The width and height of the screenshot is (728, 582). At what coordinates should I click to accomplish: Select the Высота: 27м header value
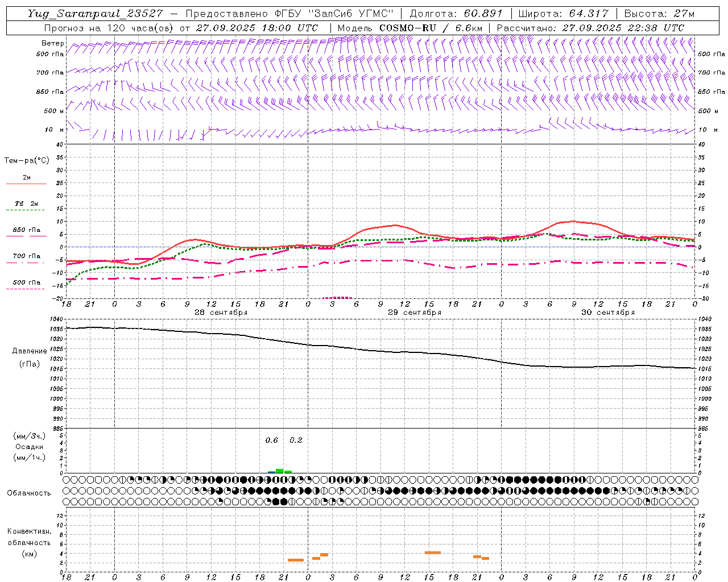pyautogui.click(x=659, y=14)
